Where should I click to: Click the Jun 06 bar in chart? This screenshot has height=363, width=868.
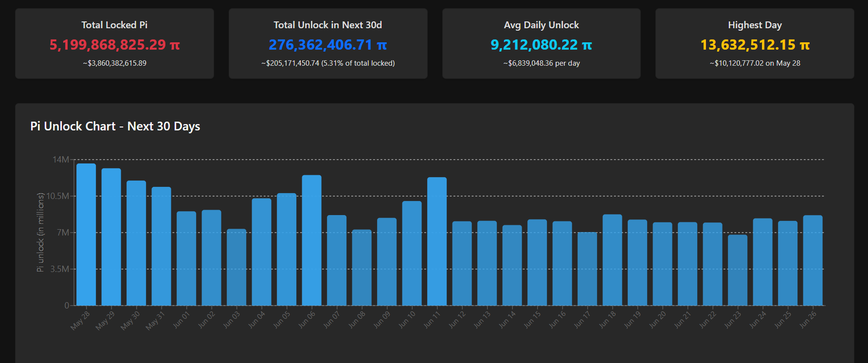(x=311, y=240)
